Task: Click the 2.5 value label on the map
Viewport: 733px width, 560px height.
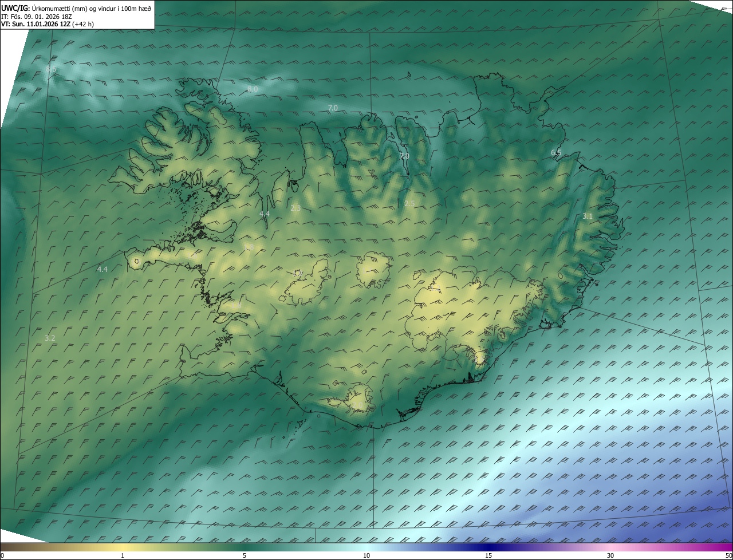Action: [x=409, y=203]
